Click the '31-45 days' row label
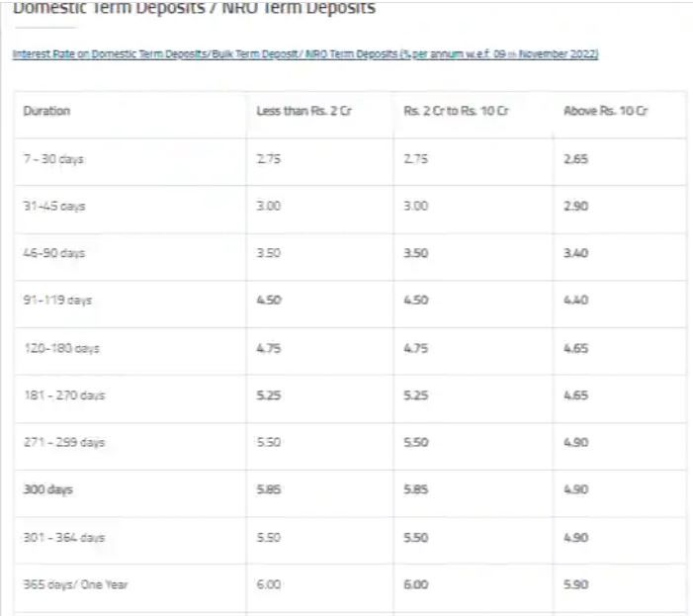Screen dimensions: 693x616 (54, 206)
